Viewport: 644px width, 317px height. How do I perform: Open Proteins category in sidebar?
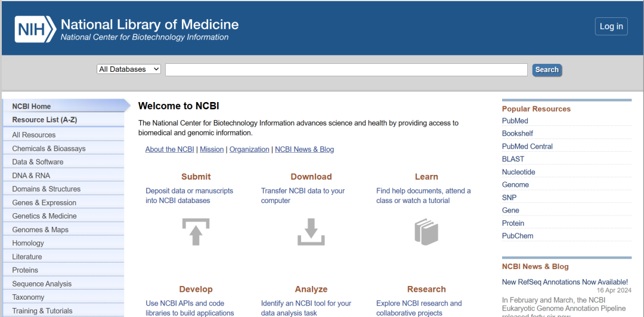pyautogui.click(x=63, y=270)
